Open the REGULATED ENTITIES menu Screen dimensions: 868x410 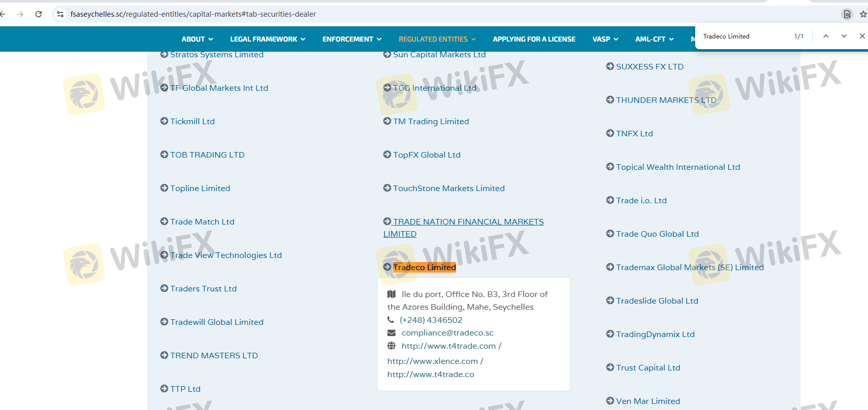[437, 39]
